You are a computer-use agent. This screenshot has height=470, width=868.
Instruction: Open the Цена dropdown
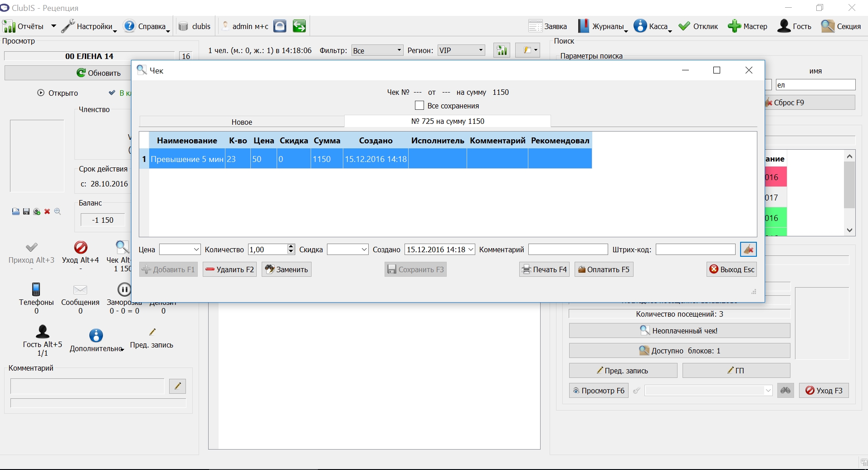click(180, 250)
